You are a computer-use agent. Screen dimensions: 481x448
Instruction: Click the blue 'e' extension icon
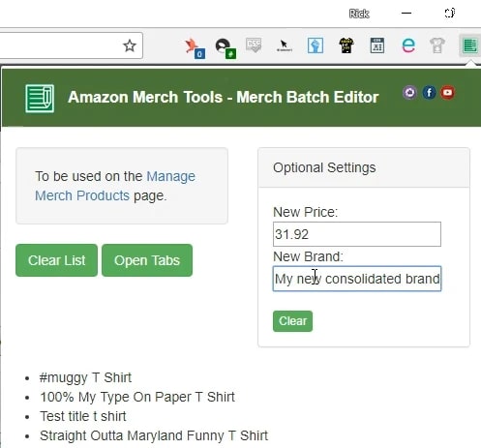[408, 45]
